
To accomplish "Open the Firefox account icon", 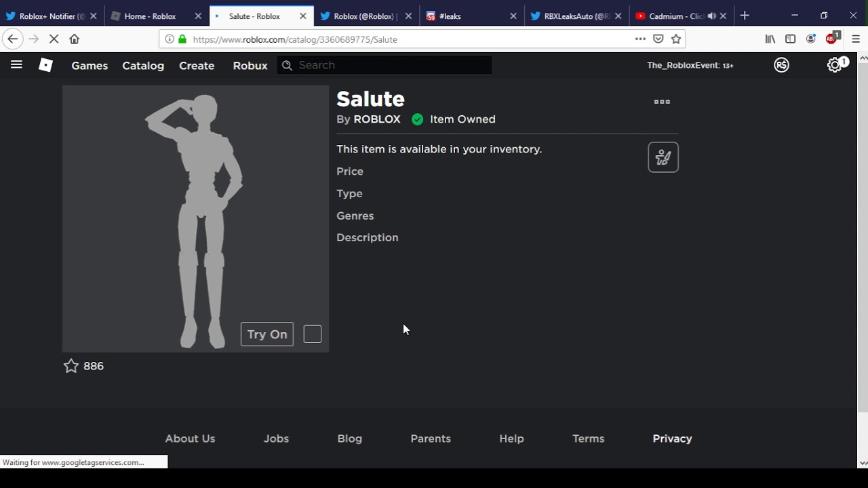I will click(811, 39).
